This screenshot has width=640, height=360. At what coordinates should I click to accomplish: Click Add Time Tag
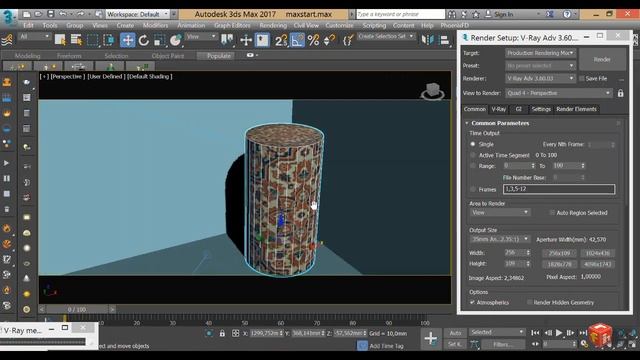pyautogui.click(x=386, y=346)
